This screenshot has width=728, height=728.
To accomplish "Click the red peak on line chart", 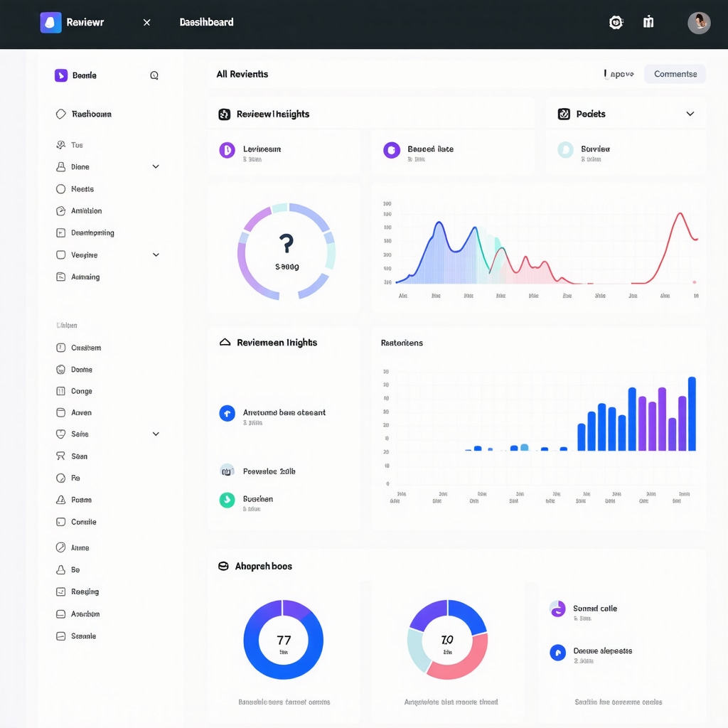I will coord(680,213).
